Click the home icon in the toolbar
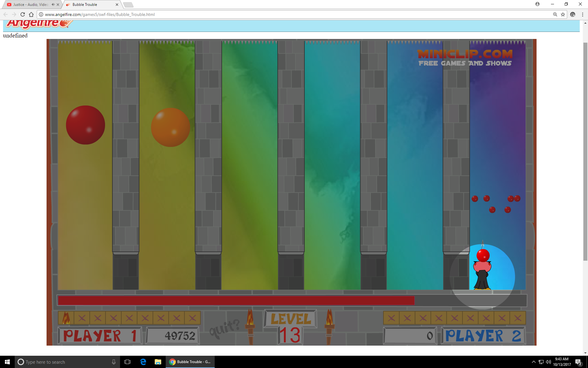The image size is (588, 368). click(x=31, y=14)
